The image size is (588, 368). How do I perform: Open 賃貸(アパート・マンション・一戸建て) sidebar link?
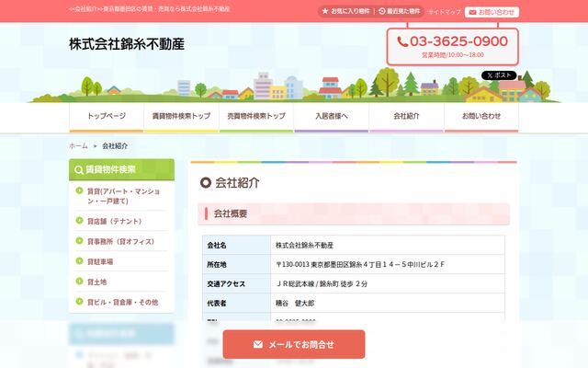point(123,196)
